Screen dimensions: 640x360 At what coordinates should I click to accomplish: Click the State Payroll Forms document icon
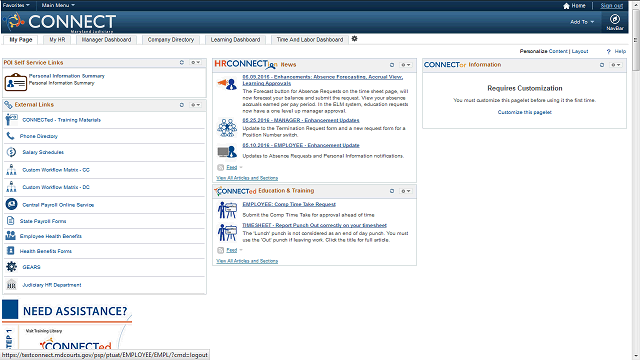coord(10,221)
